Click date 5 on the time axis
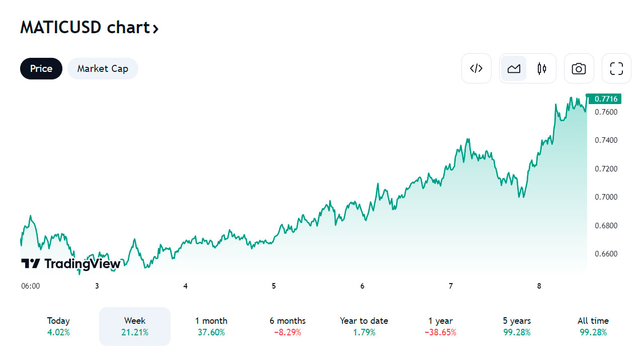Viewport: 644px width, 362px height. tap(274, 286)
